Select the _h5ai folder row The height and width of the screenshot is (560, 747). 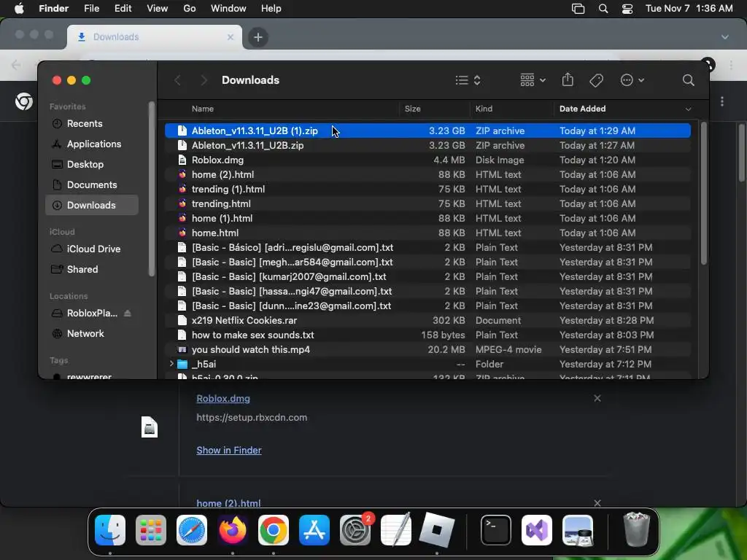[427, 365]
